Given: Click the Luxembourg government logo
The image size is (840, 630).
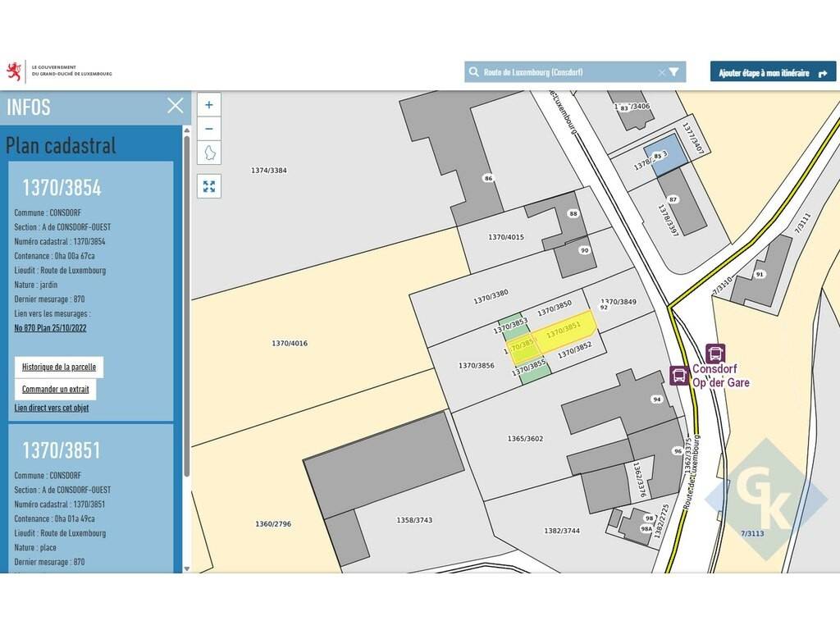Looking at the screenshot, I should coord(59,71).
